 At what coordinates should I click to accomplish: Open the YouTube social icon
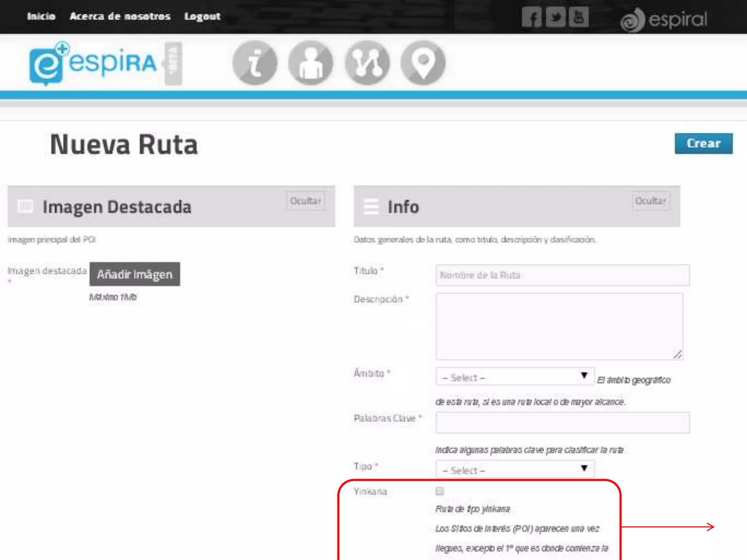pos(579,17)
